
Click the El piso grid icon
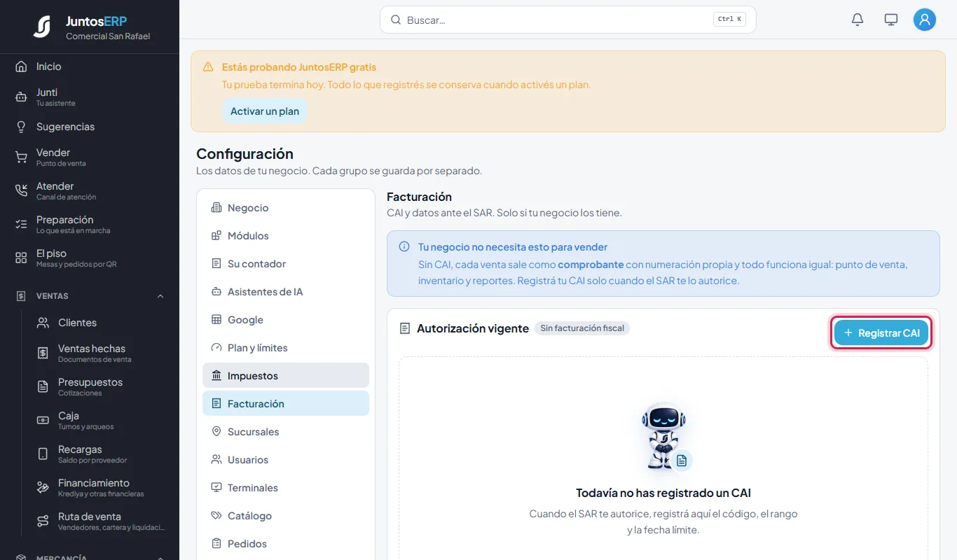(21, 258)
